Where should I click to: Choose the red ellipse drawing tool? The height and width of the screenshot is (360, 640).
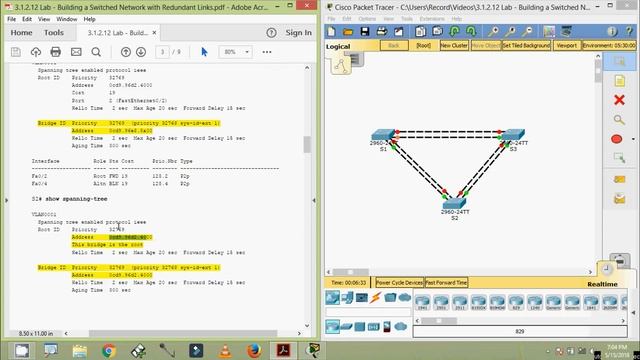tap(617, 139)
